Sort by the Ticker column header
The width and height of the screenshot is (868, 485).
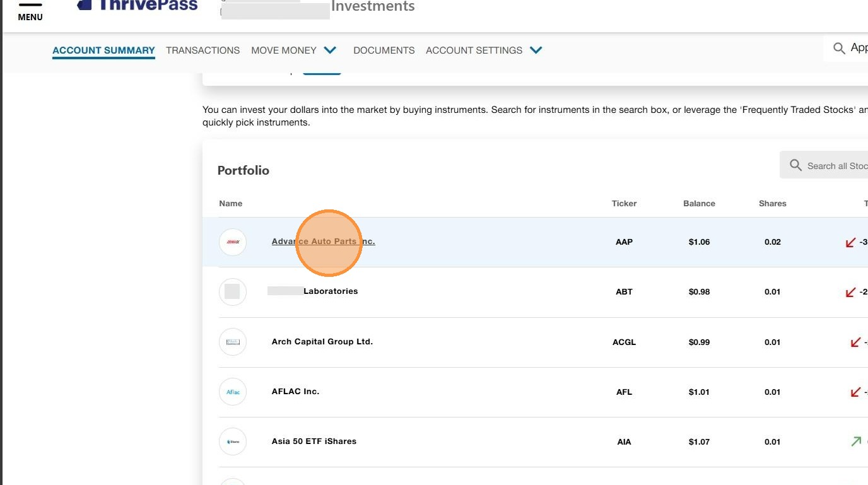[625, 204]
